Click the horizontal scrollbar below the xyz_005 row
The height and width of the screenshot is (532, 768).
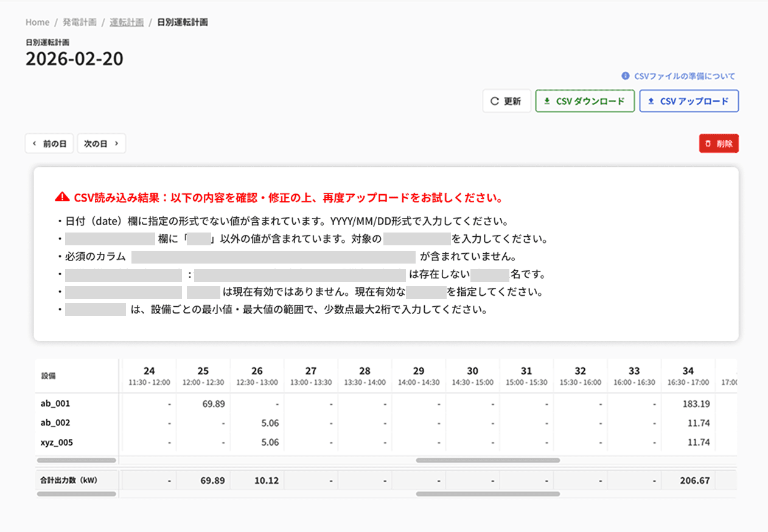coord(487,461)
